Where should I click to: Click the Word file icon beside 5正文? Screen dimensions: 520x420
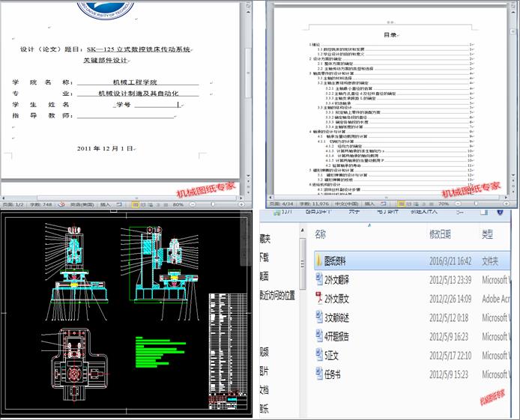pyautogui.click(x=319, y=355)
